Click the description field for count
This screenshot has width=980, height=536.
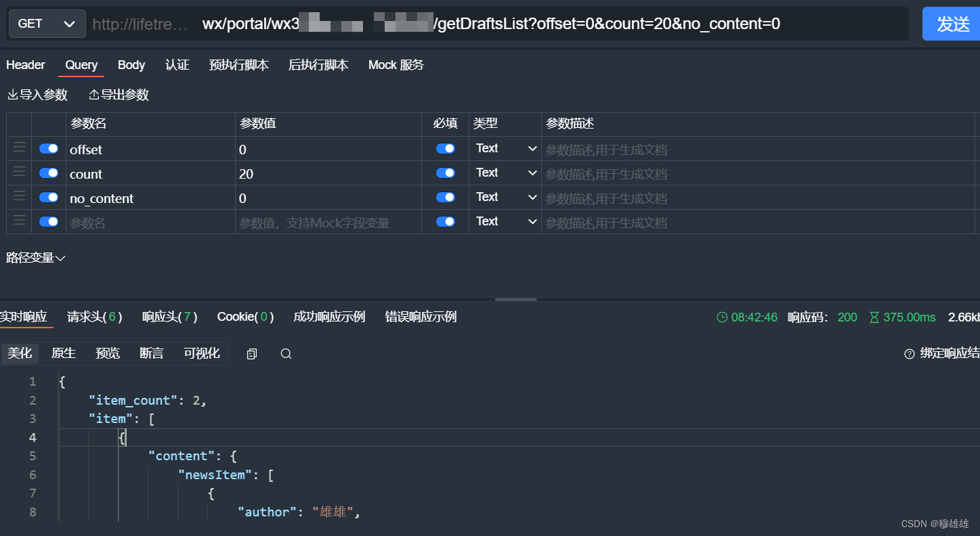click(758, 173)
